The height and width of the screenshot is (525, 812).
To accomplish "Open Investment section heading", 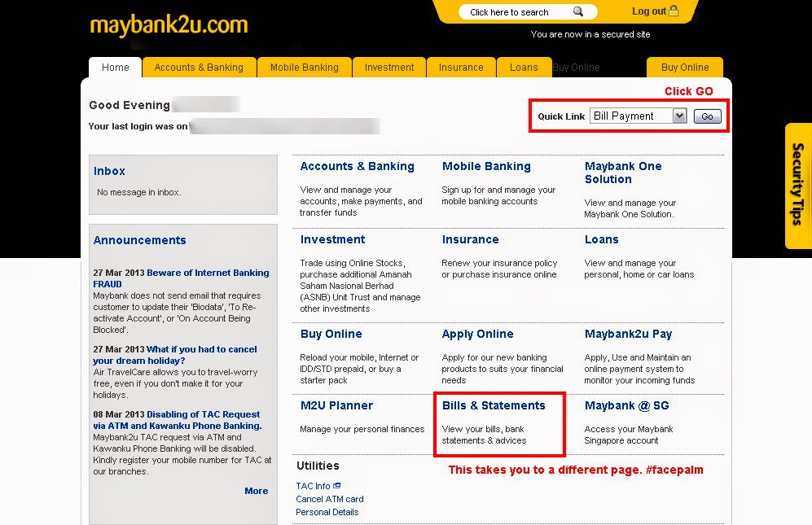I will [332, 239].
